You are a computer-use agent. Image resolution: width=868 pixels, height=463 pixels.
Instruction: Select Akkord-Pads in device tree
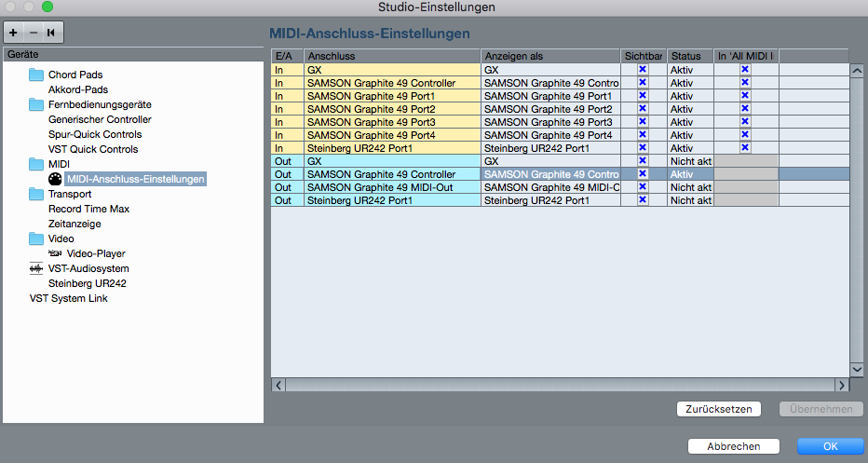coord(78,89)
